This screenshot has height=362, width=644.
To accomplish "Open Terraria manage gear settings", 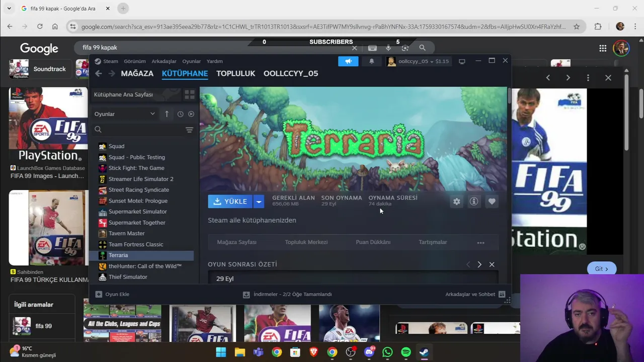I will 456,202.
